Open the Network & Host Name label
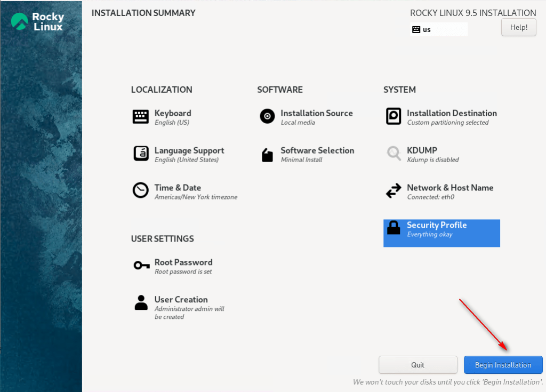546x392 pixels. 450,188
